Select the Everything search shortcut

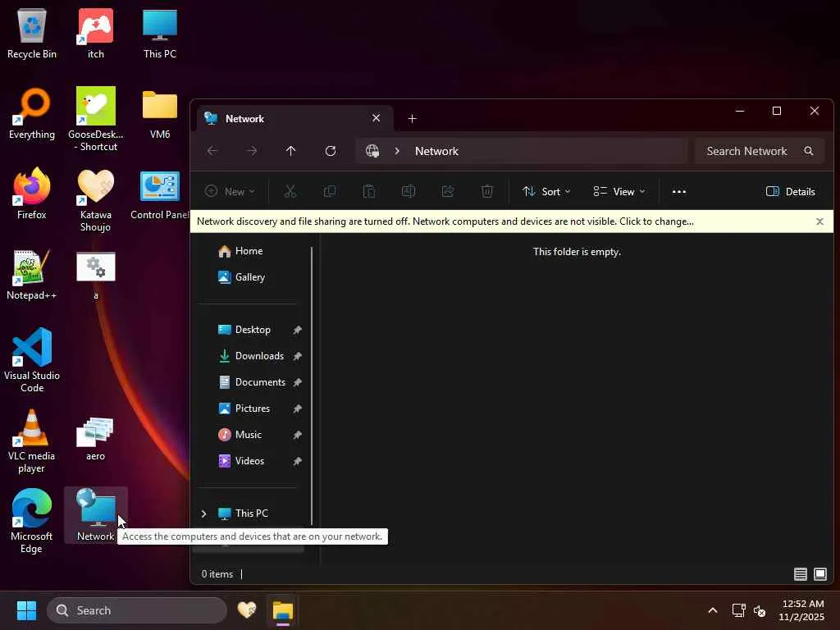32,113
